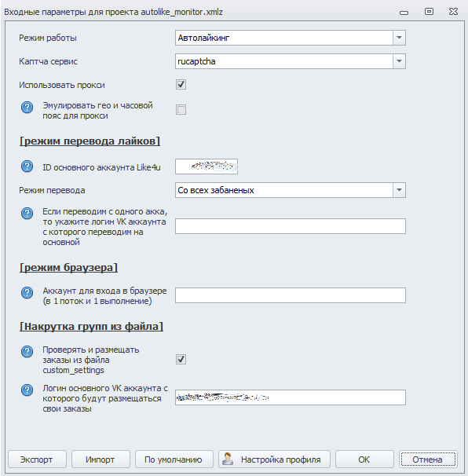Viewport: 468px width, 476px height.
Task: Click help icon for 'Логин основного VK аккаунта'
Action: (27, 390)
